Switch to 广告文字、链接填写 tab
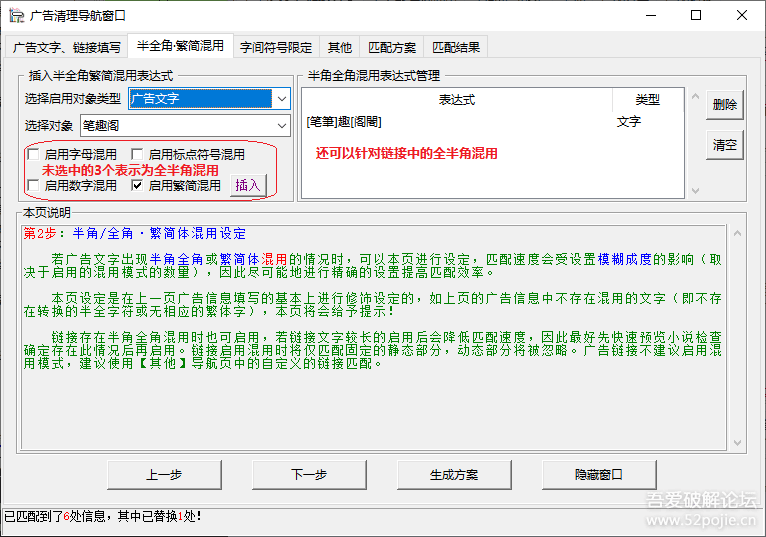The height and width of the screenshot is (537, 766). [66, 47]
